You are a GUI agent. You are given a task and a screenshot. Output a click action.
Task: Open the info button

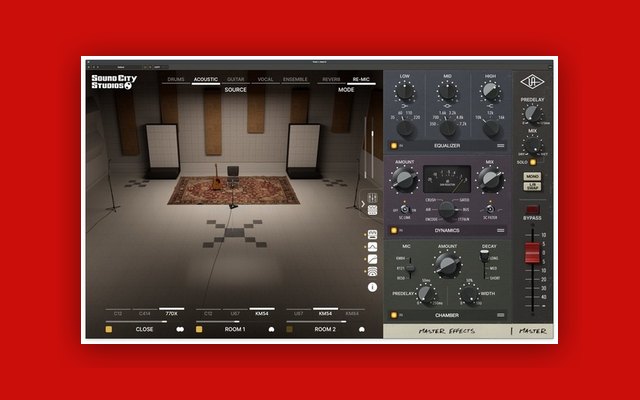coord(372,287)
